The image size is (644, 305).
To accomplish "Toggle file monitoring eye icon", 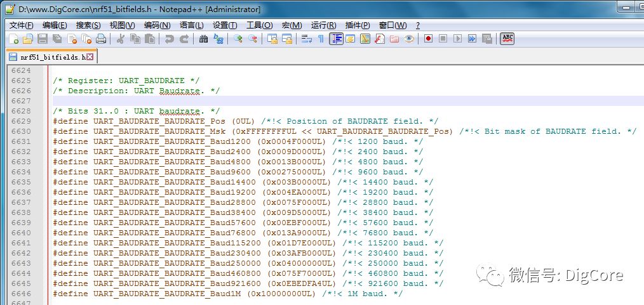I will [x=408, y=39].
